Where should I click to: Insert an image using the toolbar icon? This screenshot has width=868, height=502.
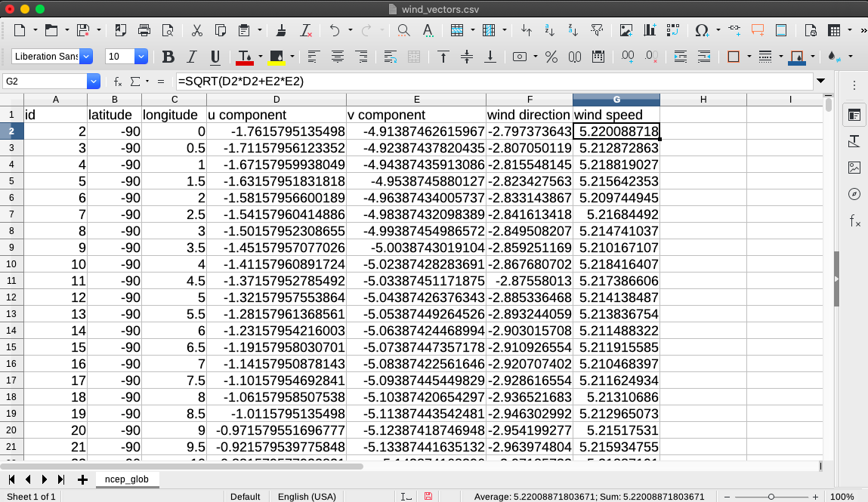[x=626, y=31]
